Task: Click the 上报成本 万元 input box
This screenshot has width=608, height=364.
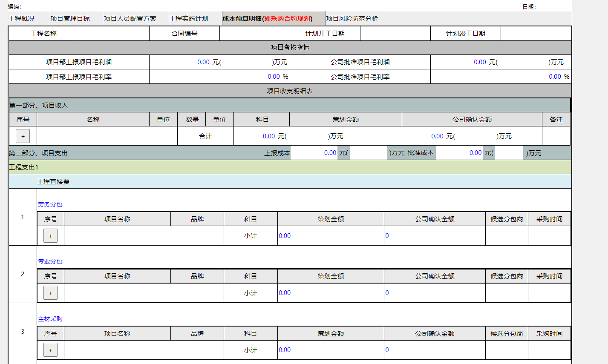Action: [368, 153]
